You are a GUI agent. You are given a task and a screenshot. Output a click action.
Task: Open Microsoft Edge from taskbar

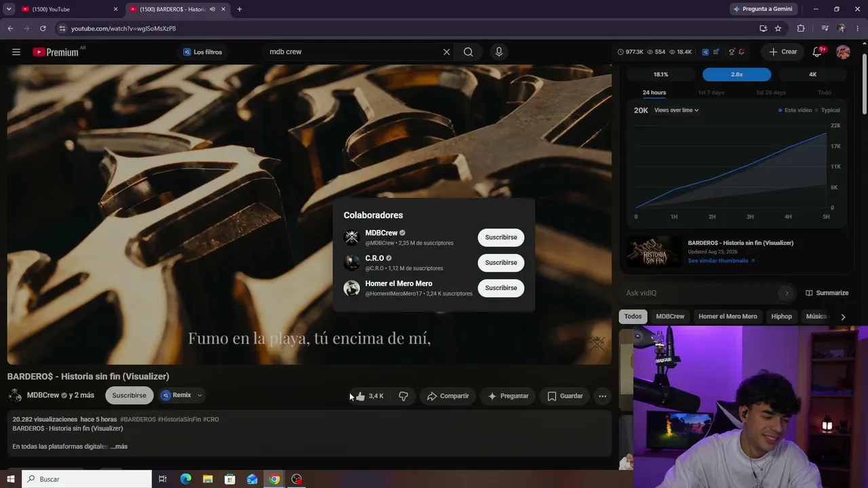coord(186,479)
